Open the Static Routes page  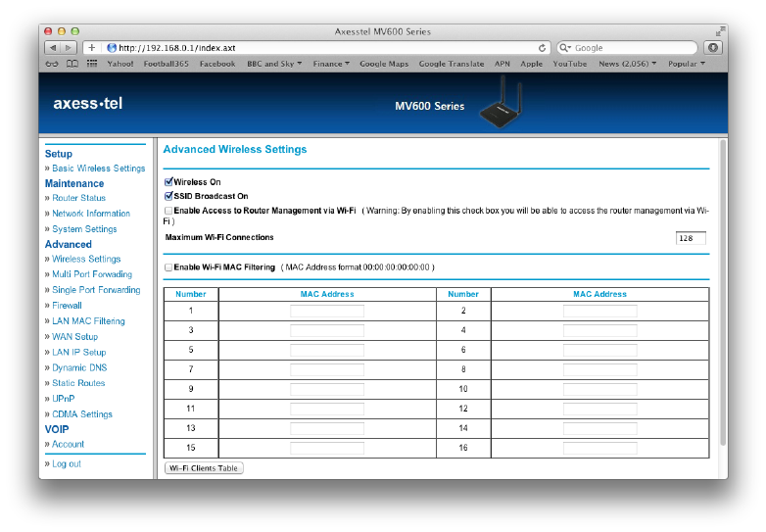click(78, 383)
